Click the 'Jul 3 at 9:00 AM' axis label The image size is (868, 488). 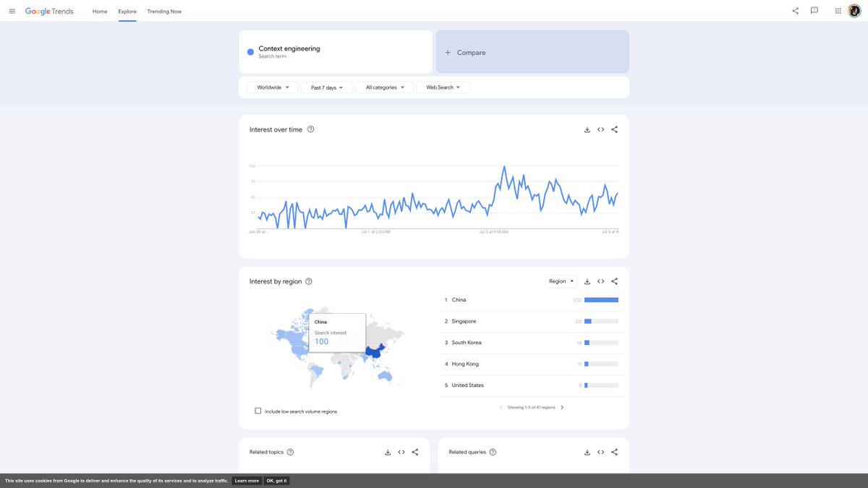pos(493,232)
